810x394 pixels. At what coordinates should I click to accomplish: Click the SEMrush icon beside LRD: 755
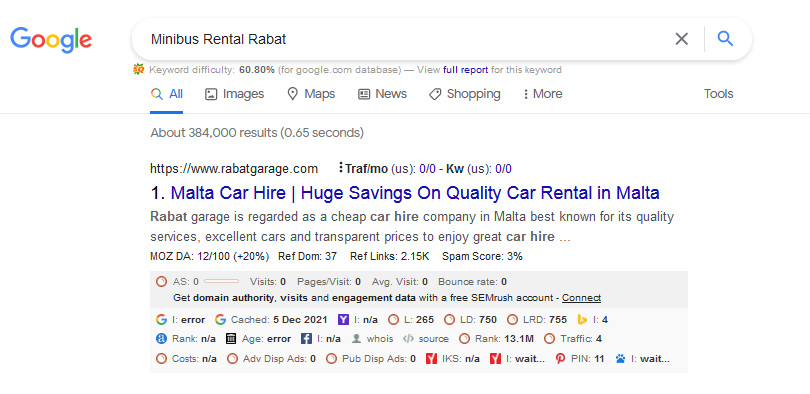point(512,320)
